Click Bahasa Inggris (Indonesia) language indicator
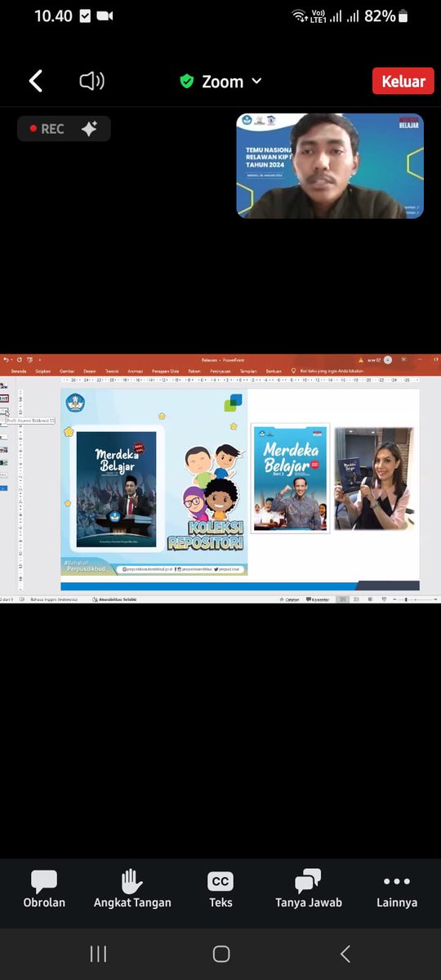Viewport: 441px width, 980px height. pos(54,599)
